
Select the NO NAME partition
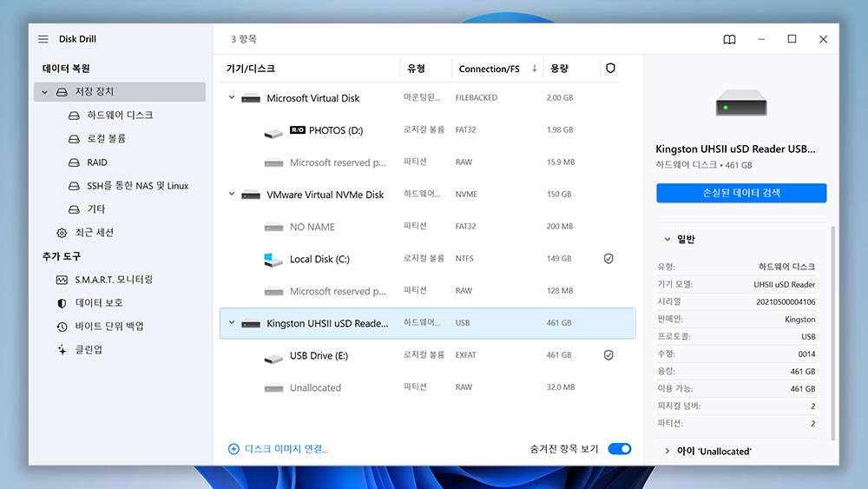pyautogui.click(x=427, y=227)
